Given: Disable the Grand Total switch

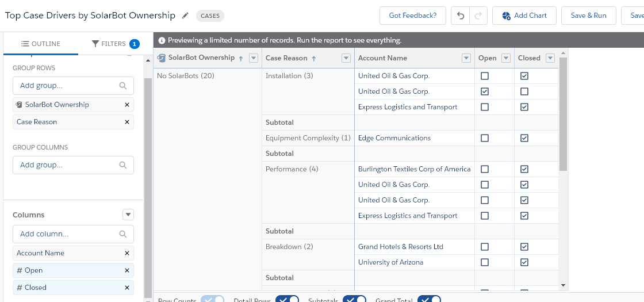Looking at the screenshot, I should coord(429,300).
